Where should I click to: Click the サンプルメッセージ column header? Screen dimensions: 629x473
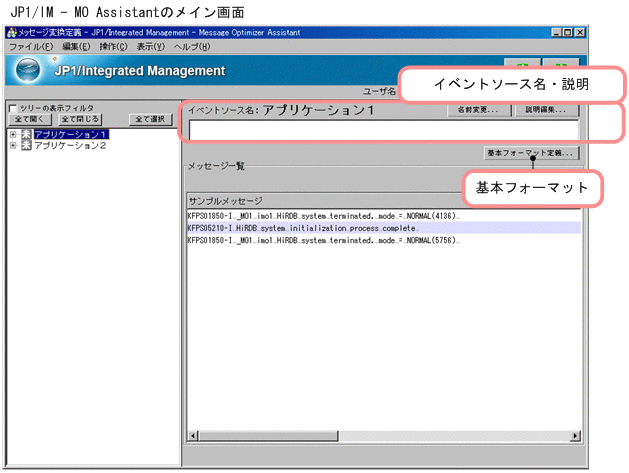click(x=326, y=201)
